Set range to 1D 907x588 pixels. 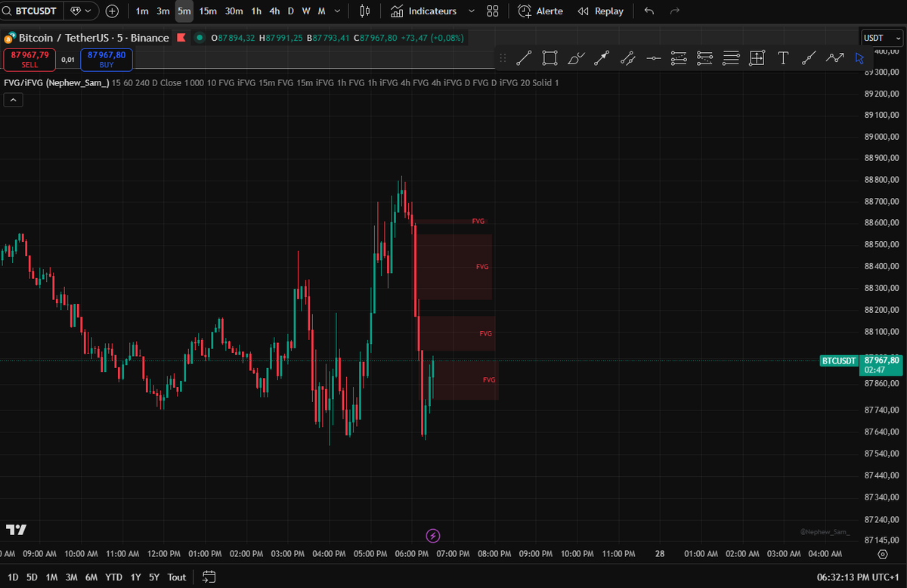[x=13, y=577]
